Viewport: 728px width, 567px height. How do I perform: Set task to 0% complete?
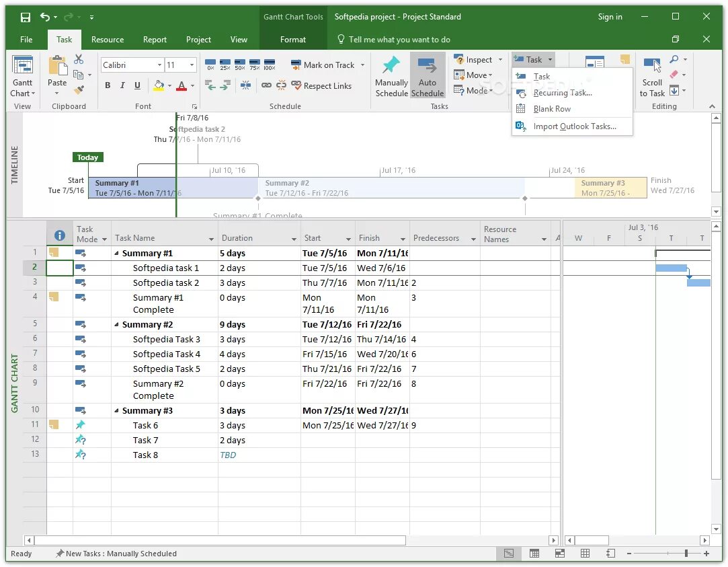point(210,65)
